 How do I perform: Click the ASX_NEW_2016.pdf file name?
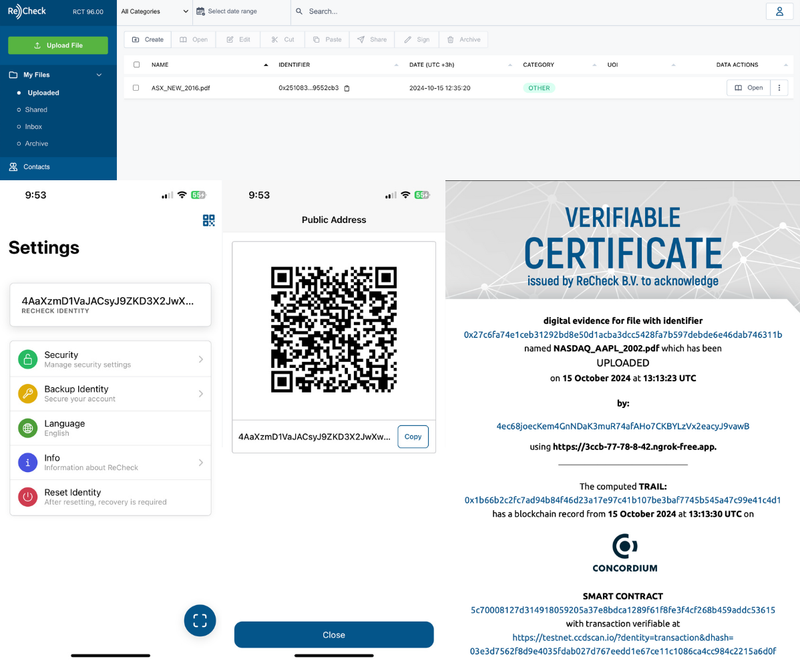(x=180, y=88)
